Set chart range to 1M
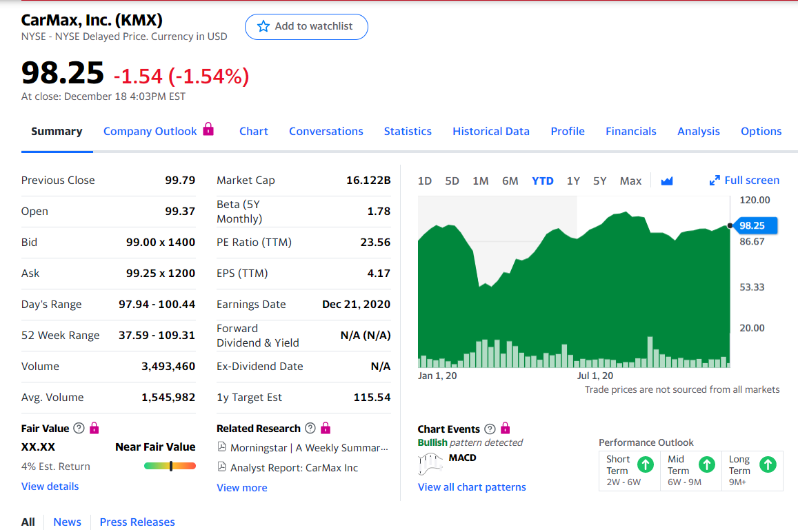Viewport: 798px width, 532px height. tap(481, 181)
